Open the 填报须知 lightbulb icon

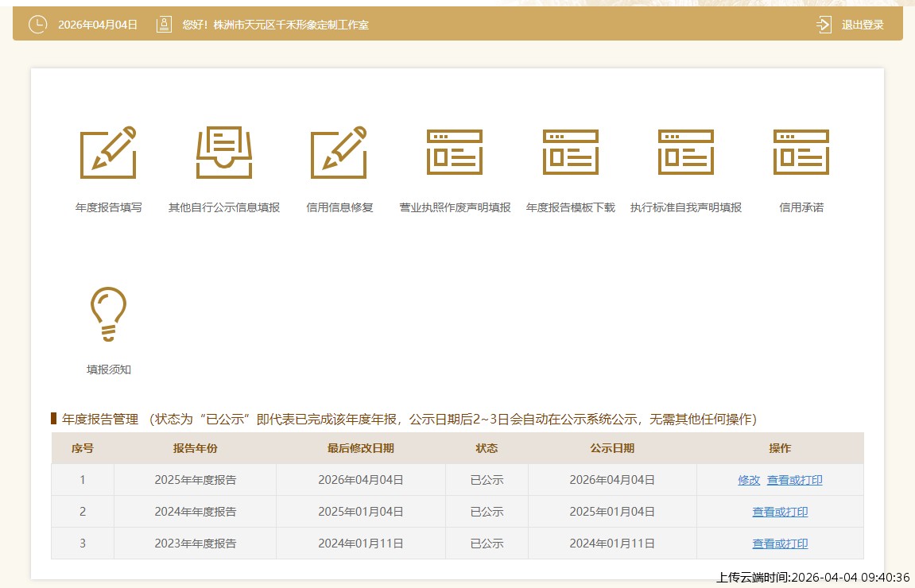click(108, 314)
